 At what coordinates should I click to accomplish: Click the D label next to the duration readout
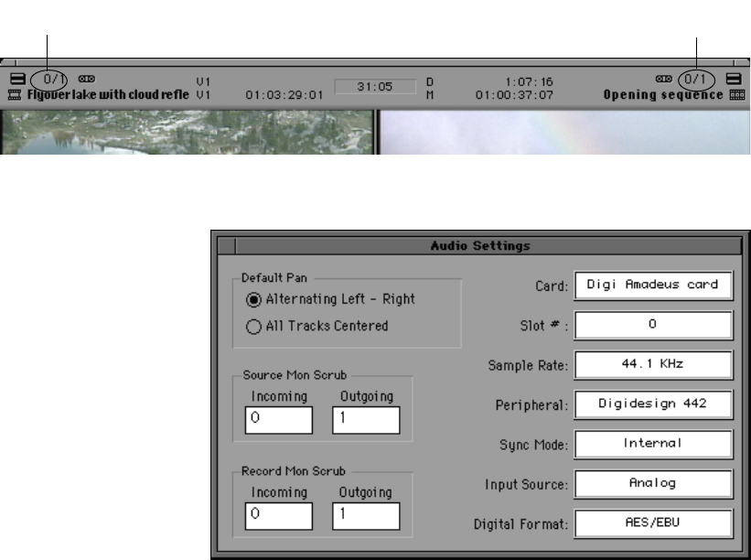(430, 82)
